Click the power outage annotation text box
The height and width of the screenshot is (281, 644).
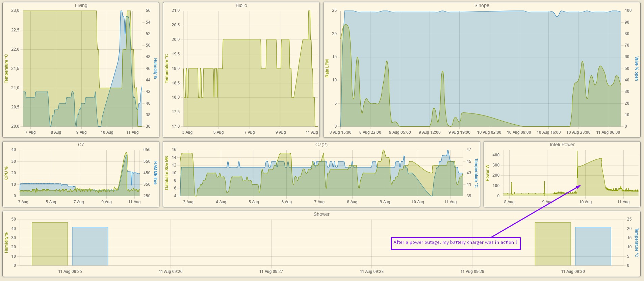pos(455,242)
